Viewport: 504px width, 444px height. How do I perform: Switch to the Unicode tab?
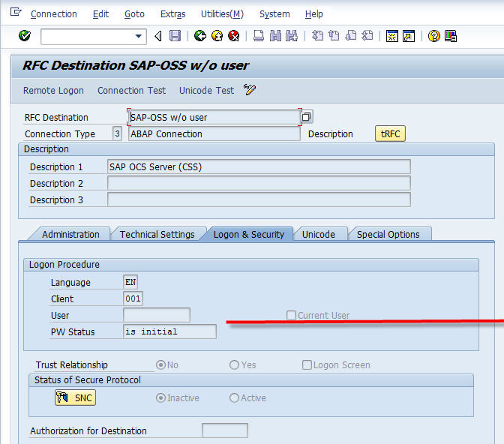[319, 235]
